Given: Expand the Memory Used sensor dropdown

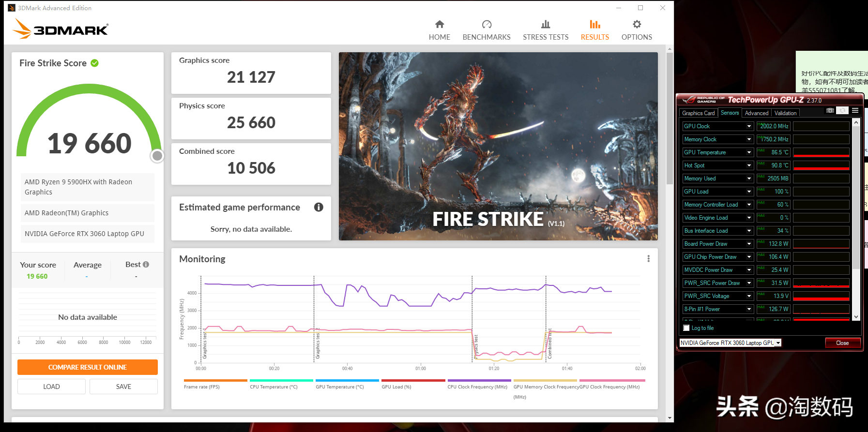Looking at the screenshot, I should click(x=749, y=179).
